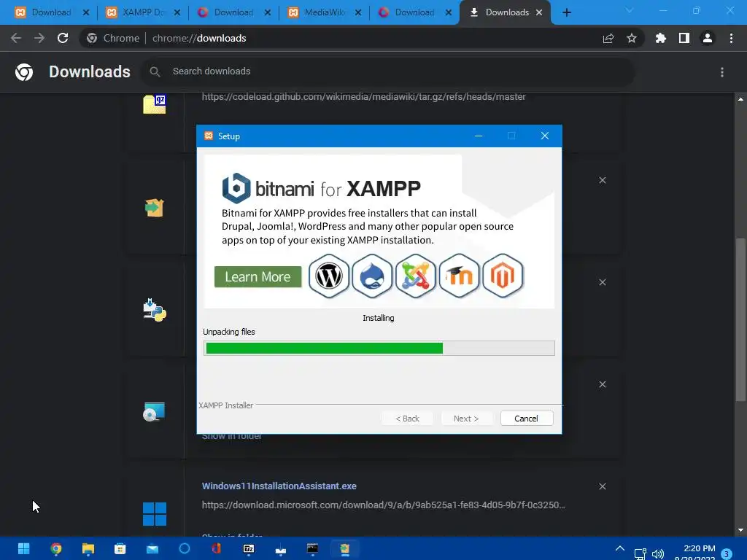
Task: Click the Windows logo download icon
Action: pyautogui.click(x=155, y=514)
